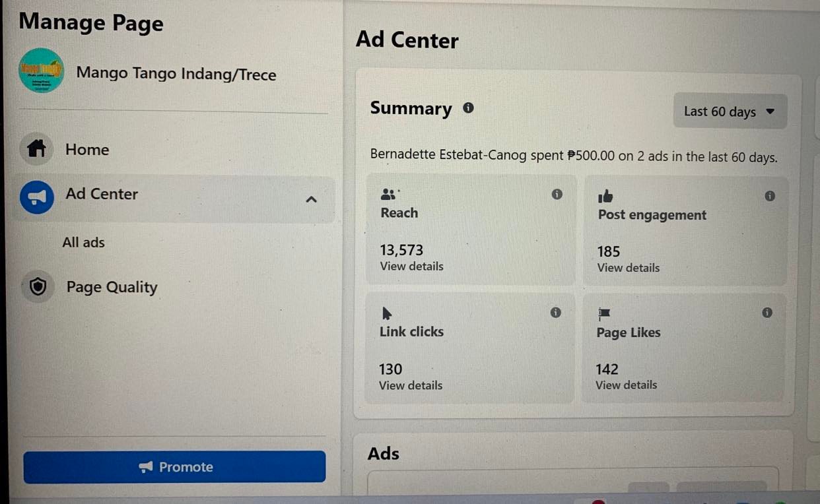
Task: View details for Page Likes
Action: tap(626, 385)
